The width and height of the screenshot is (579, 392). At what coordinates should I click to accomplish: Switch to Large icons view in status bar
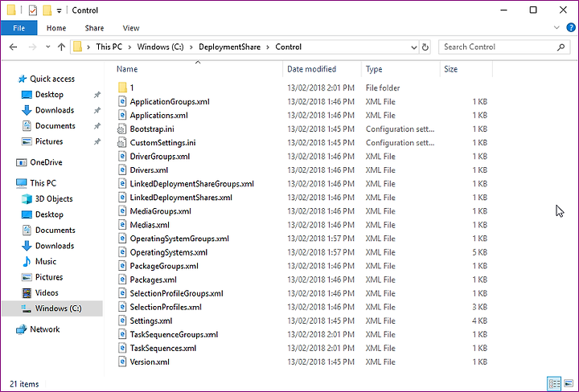569,384
